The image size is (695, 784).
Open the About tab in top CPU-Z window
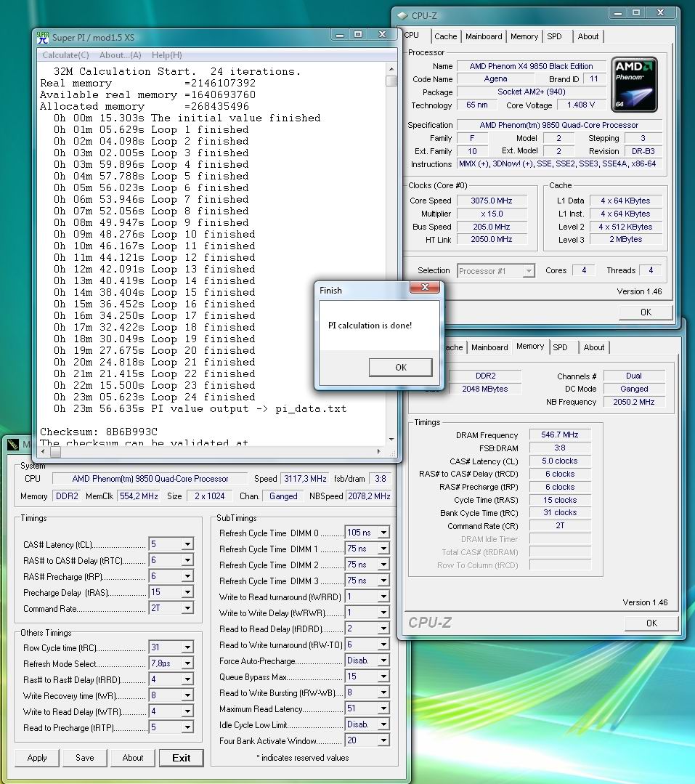588,36
